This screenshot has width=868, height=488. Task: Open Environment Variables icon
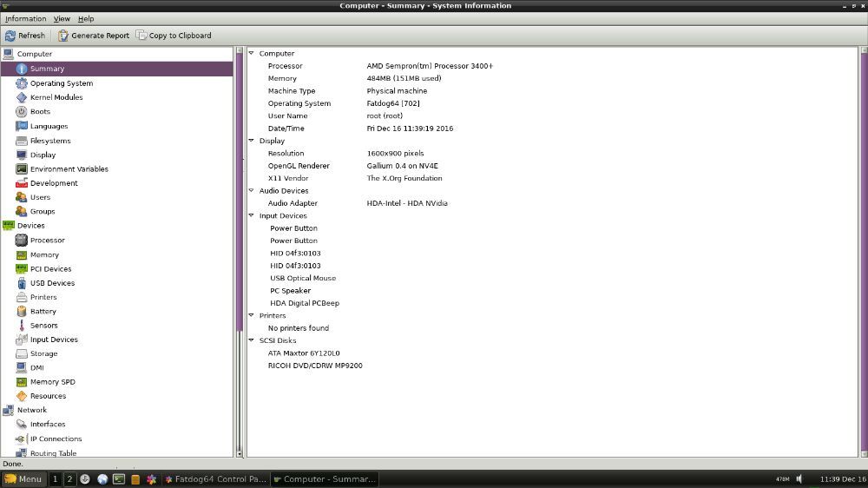click(x=22, y=169)
